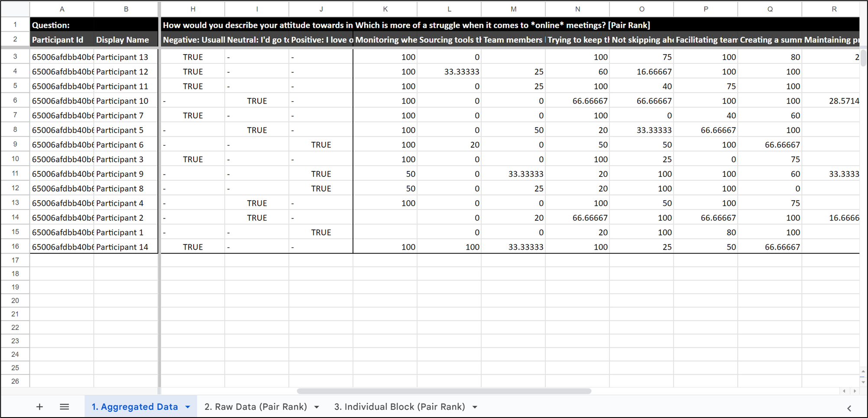Select column H header
This screenshot has width=868, height=418.
click(193, 9)
